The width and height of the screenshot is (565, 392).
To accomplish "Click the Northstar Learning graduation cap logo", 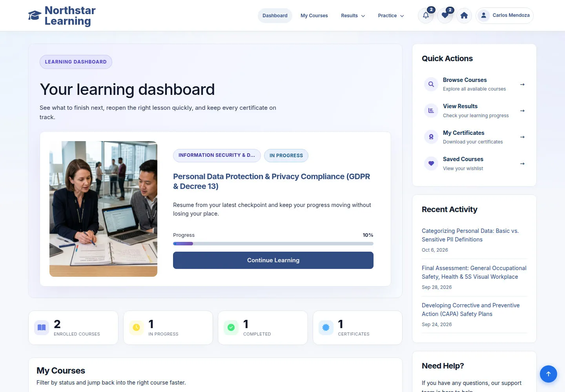I will pyautogui.click(x=35, y=16).
